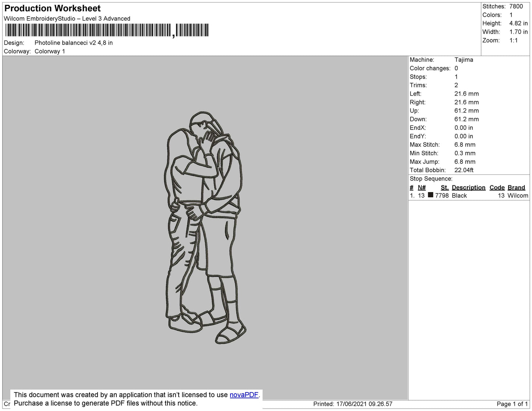
Task: Select the Min Stitch value '0.3 mm'
Action: point(465,153)
